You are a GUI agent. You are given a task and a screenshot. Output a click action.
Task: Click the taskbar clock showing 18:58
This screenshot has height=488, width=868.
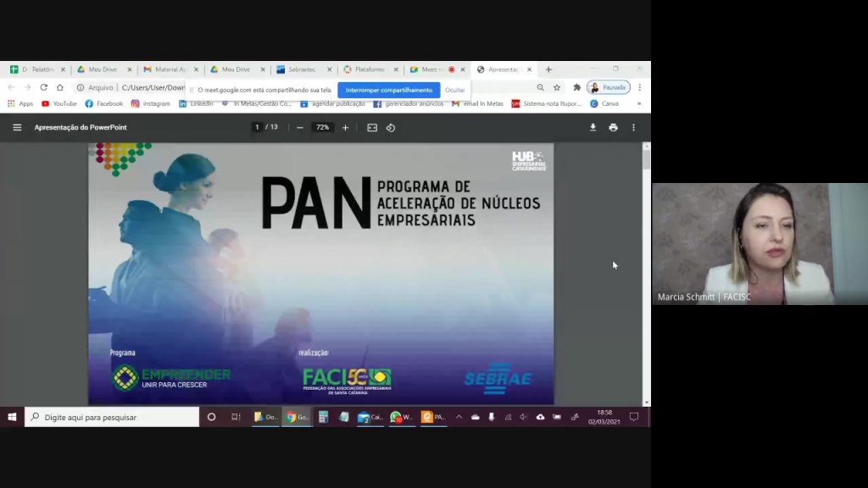click(604, 417)
